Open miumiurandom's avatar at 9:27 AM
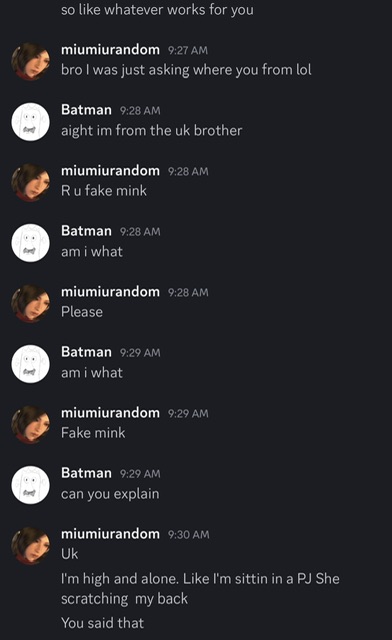This screenshot has height=640, width=392. [31, 61]
